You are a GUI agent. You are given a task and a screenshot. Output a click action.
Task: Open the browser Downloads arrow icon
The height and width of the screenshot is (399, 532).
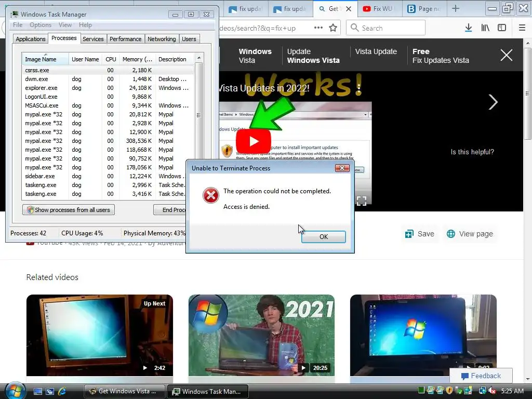point(468,28)
